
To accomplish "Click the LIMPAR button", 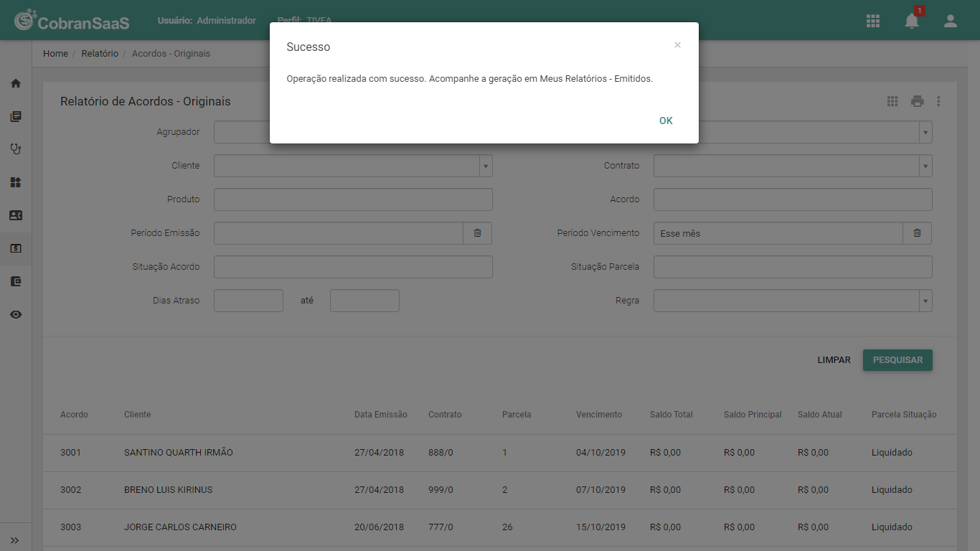I will tap(834, 360).
